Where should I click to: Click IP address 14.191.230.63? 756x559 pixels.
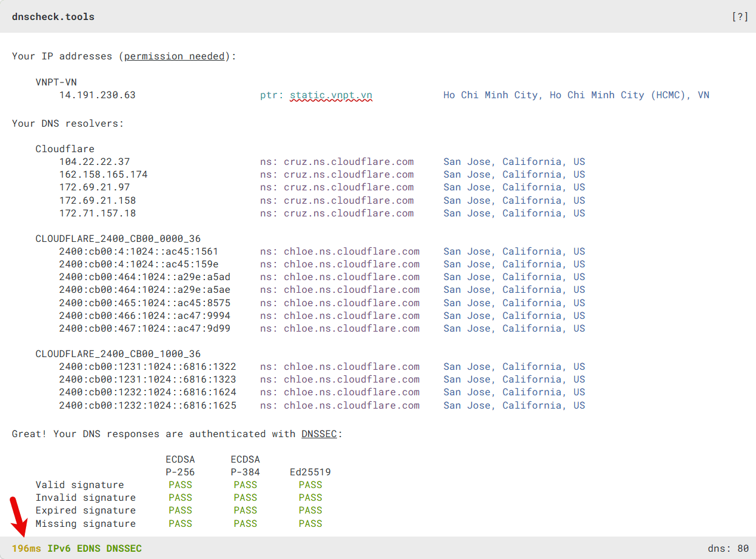(97, 95)
